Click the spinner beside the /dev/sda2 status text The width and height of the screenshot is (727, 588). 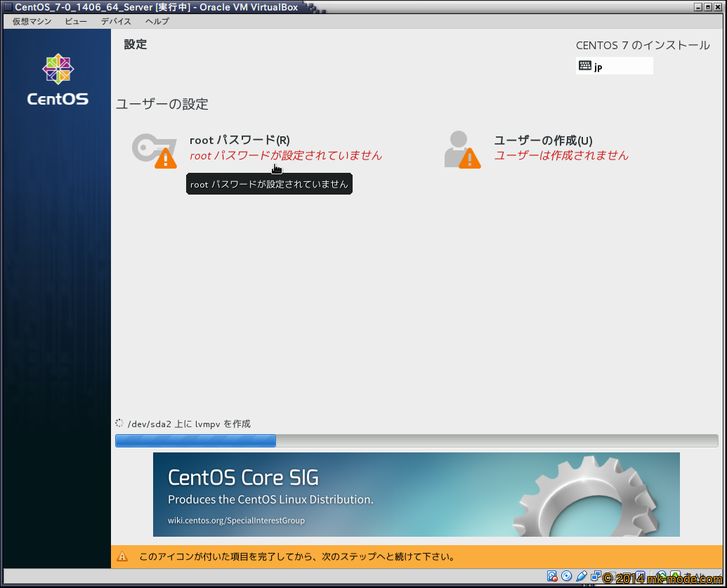coord(119,424)
